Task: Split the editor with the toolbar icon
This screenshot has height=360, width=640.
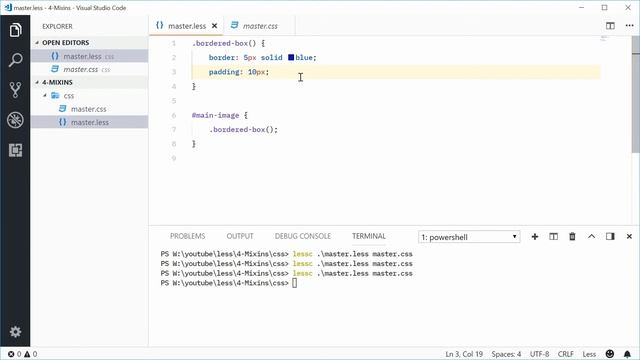Action: (610, 26)
